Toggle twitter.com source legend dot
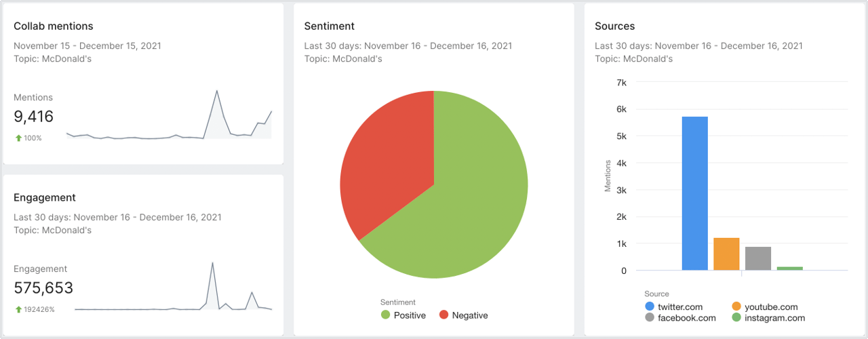868x339 pixels. (650, 307)
